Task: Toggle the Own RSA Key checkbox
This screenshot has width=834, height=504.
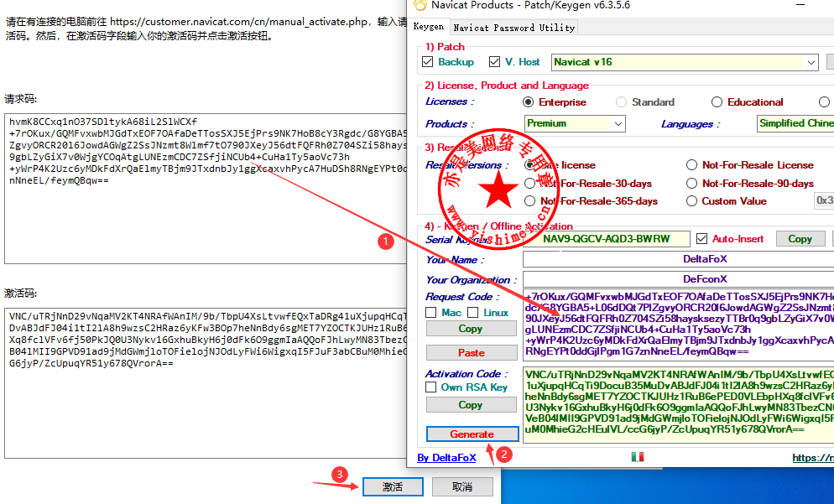Action: [x=430, y=387]
